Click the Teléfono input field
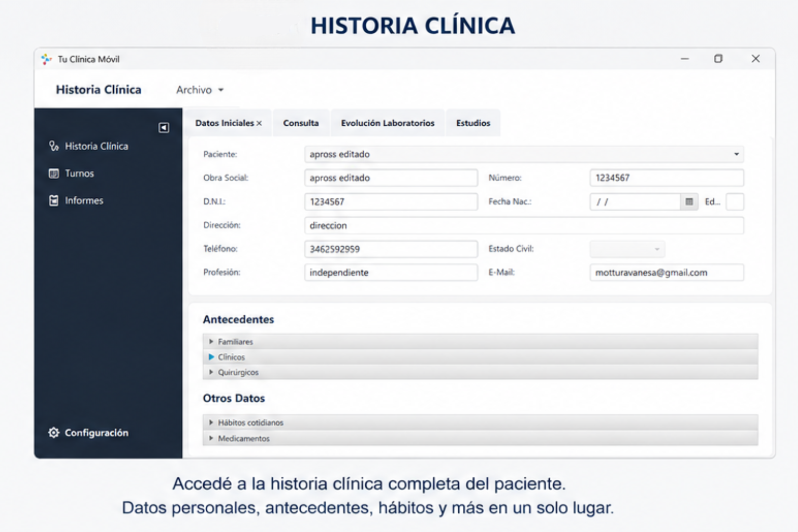The height and width of the screenshot is (532, 798). 391,249
